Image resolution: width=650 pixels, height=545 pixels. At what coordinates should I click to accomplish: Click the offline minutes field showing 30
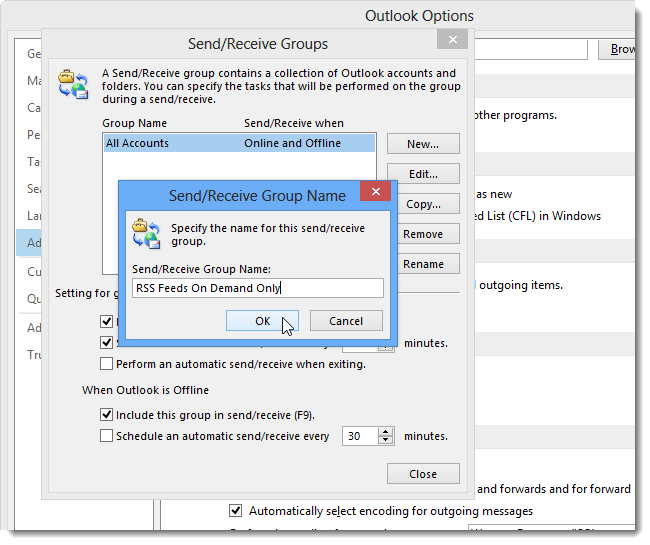(360, 436)
